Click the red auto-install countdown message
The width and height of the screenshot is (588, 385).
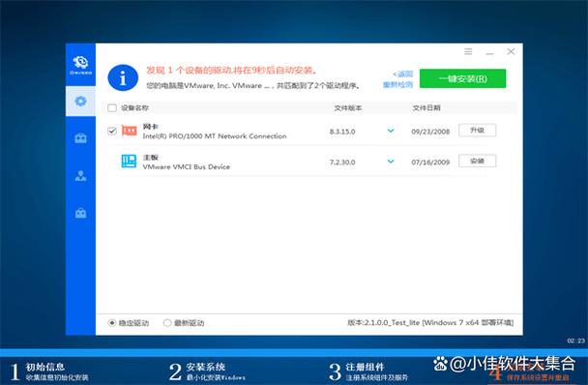[231, 71]
